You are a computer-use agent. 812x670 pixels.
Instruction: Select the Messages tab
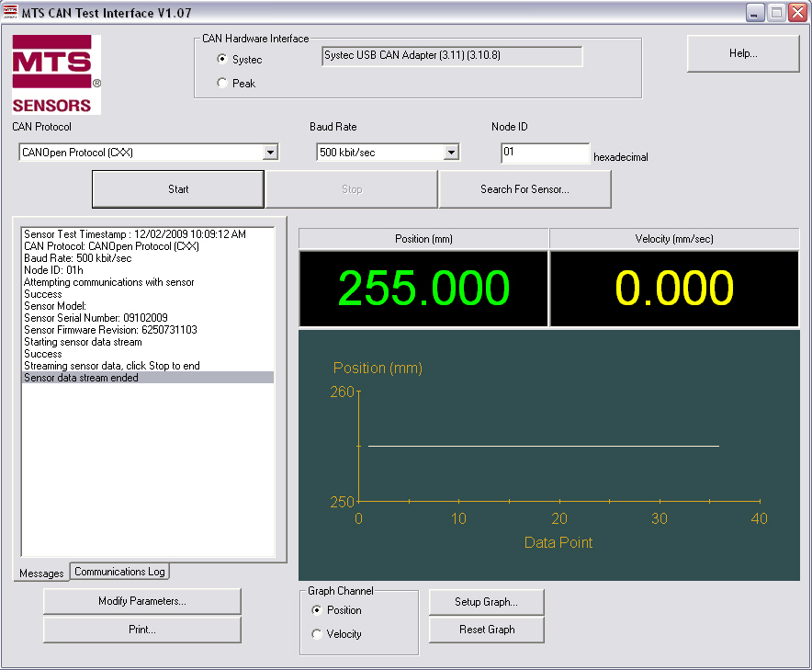[41, 573]
